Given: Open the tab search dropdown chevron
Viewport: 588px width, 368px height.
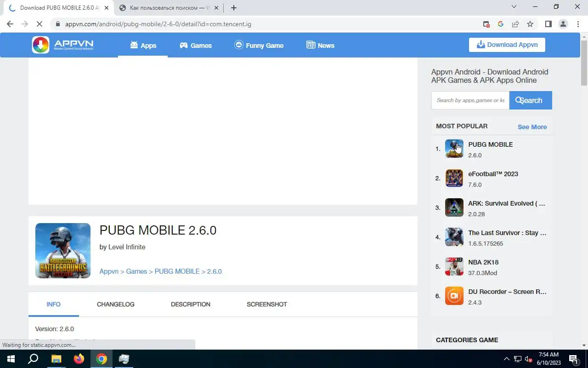Looking at the screenshot, I should [x=514, y=6].
